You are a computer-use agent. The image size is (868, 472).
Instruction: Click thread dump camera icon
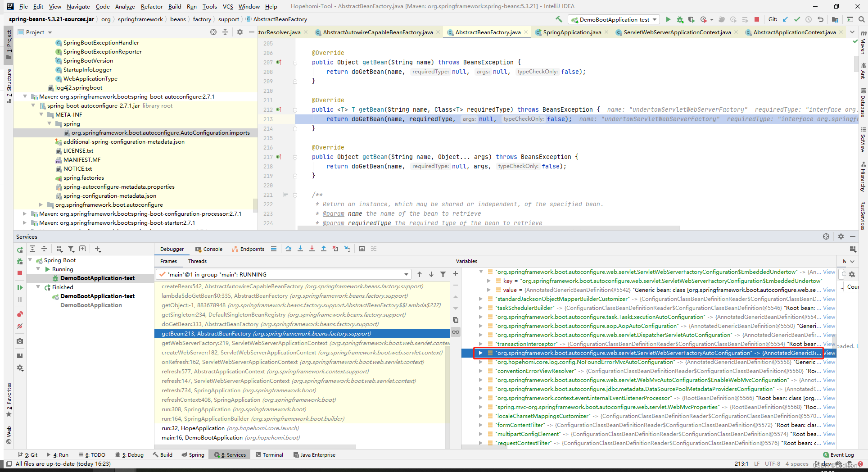coord(20,341)
